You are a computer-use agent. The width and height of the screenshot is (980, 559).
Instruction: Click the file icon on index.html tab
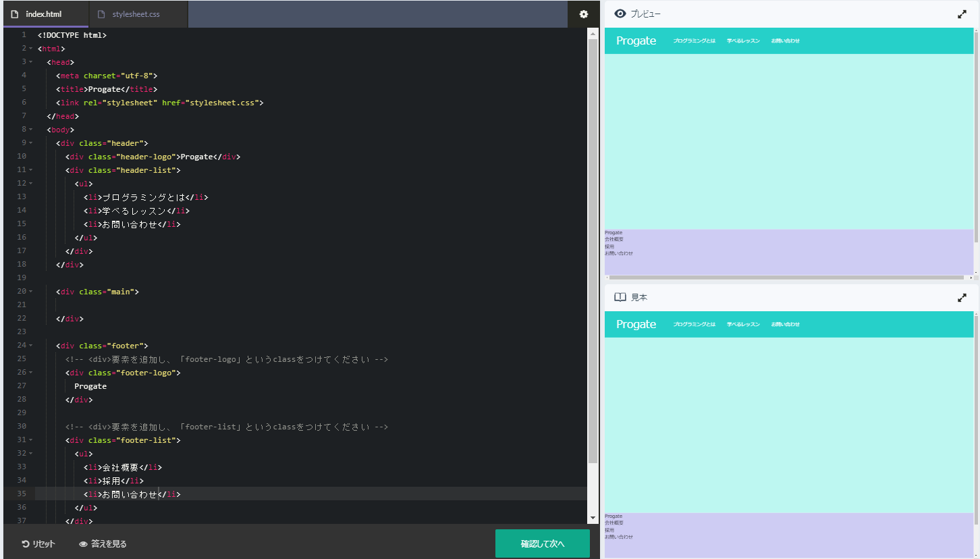15,14
